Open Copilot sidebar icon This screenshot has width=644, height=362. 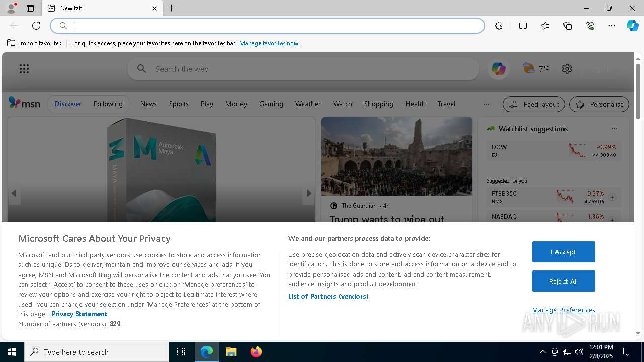pos(632,26)
